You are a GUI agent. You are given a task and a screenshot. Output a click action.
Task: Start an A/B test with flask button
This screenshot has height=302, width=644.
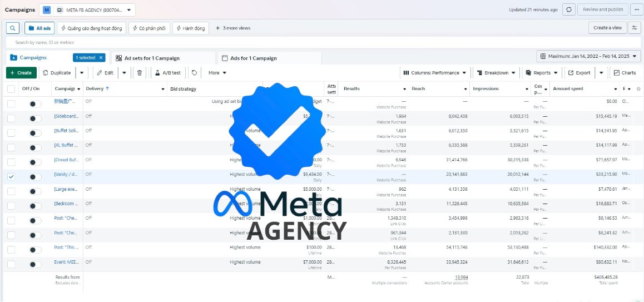point(168,73)
